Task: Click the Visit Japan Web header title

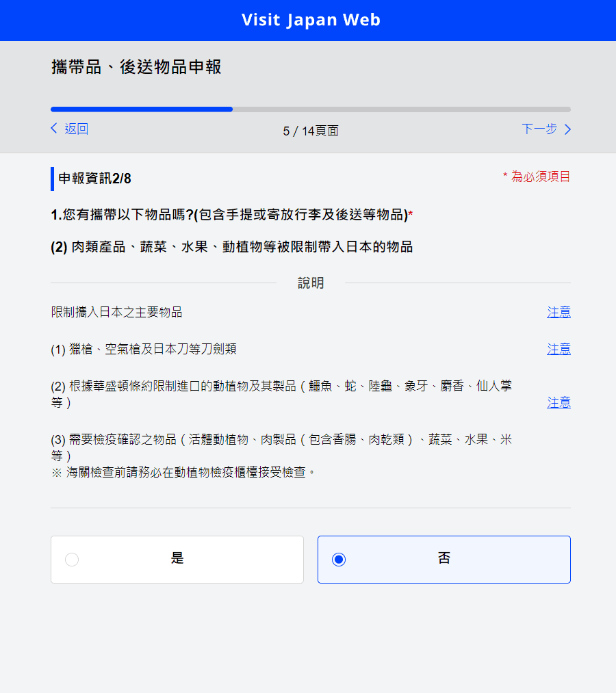Action: coord(311,20)
